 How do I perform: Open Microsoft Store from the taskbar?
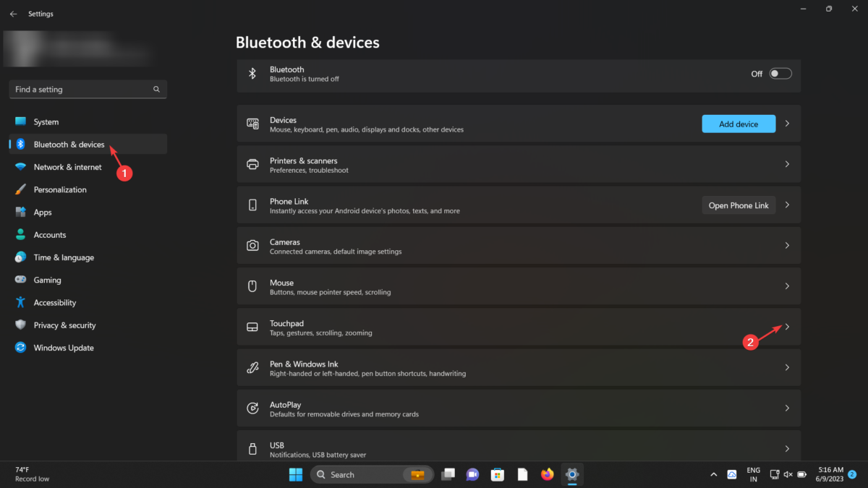[x=497, y=474]
